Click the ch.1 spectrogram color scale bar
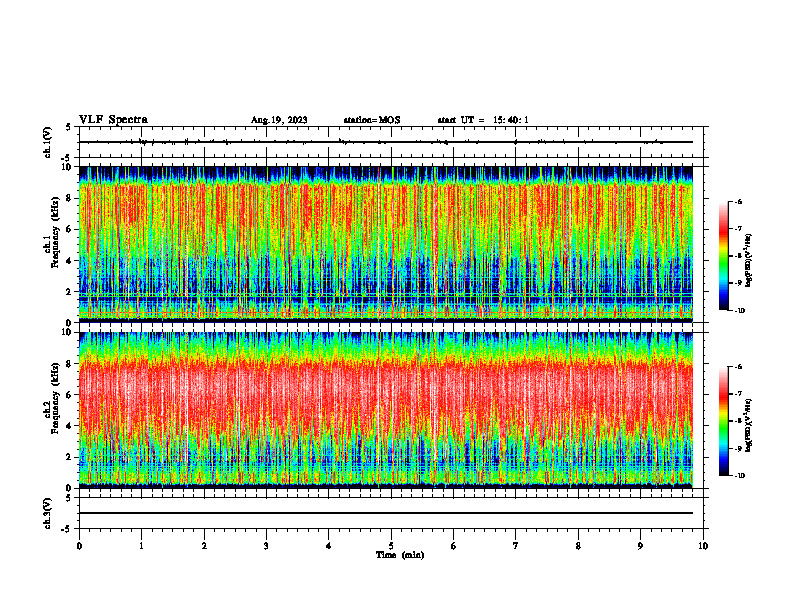 click(x=723, y=256)
